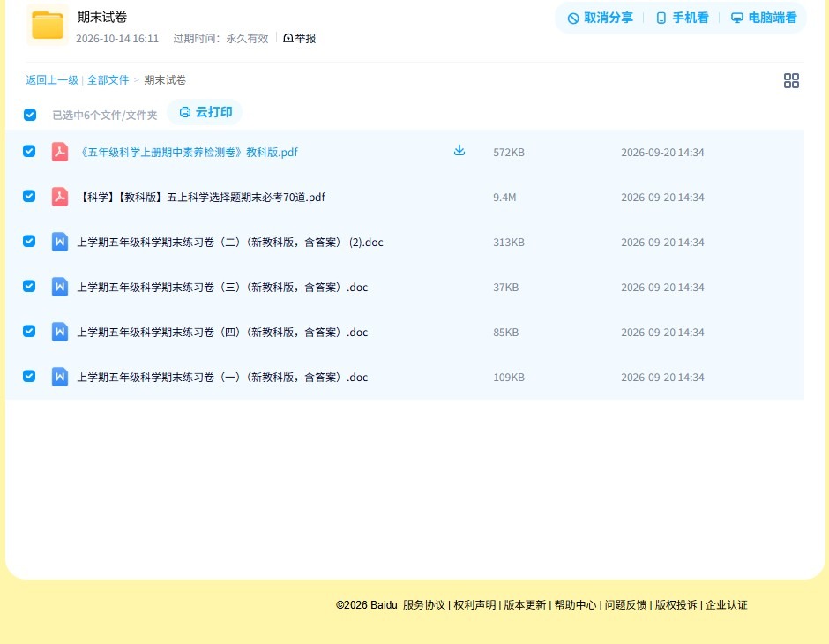Click Word icon of 期末练习卷（三）.doc
This screenshot has width=829, height=644.
pyautogui.click(x=60, y=287)
